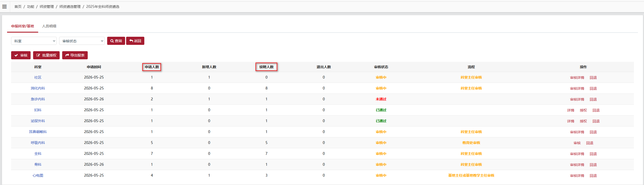Click the 退出人数 column header
This screenshot has height=185, width=644.
324,67
